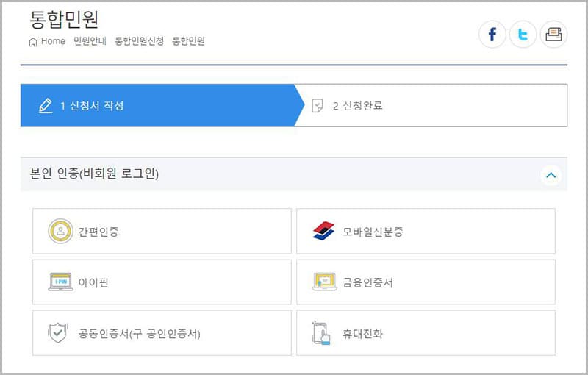588x375 pixels.
Task: Go to 통합민원 breadcrumb link
Action: 188,41
